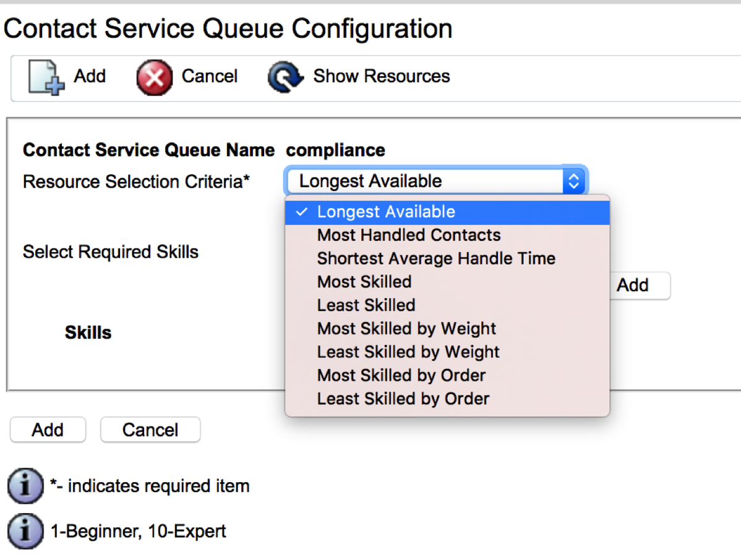
Task: Click the Show Resources refresh icon
Action: click(285, 78)
